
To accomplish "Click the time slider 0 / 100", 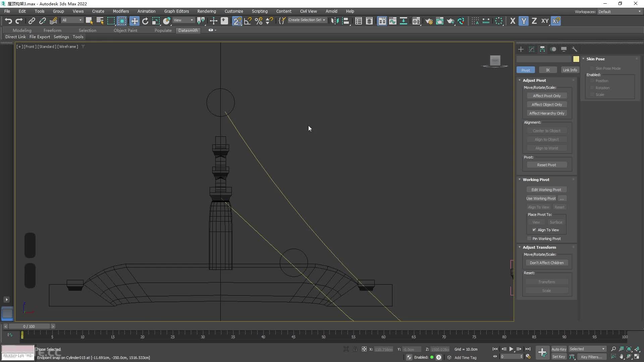I will pos(29,326).
